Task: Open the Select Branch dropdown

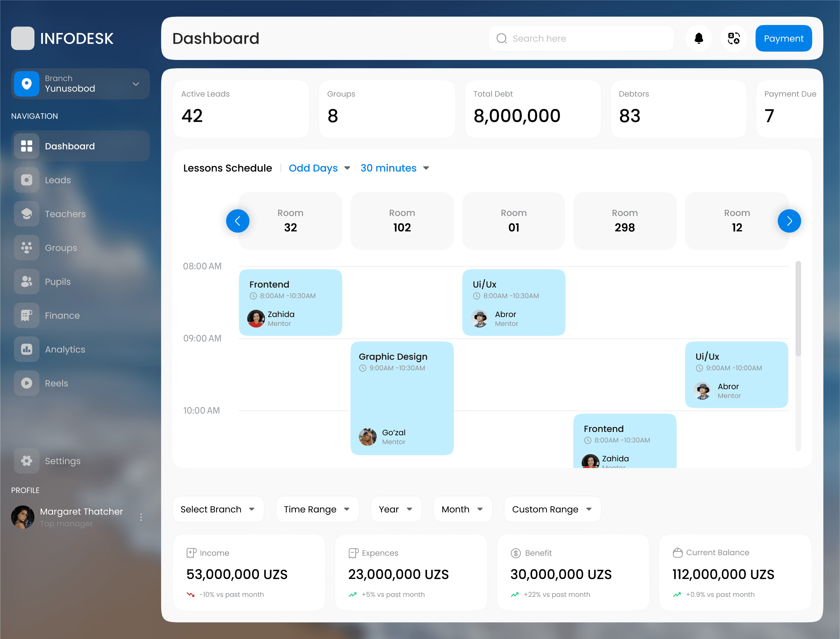Action: pos(218,509)
